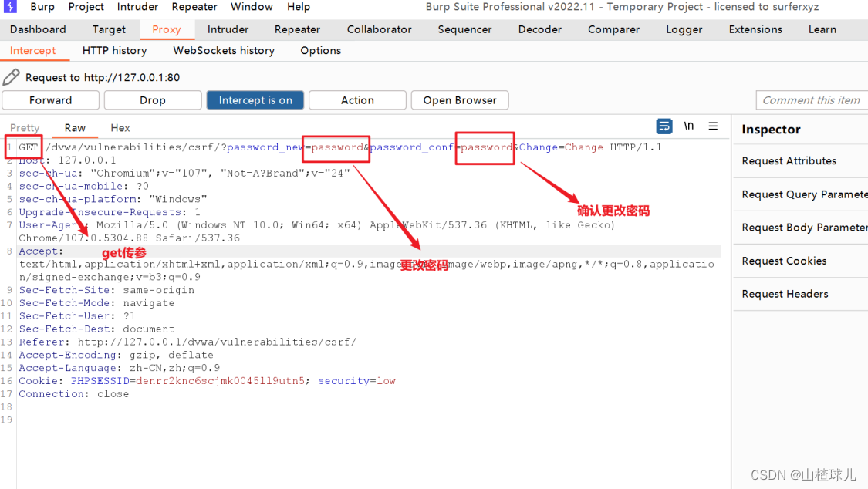Image resolution: width=868 pixels, height=489 pixels.
Task: Expand Request Query Parameters in Inspector
Action: [x=800, y=194]
